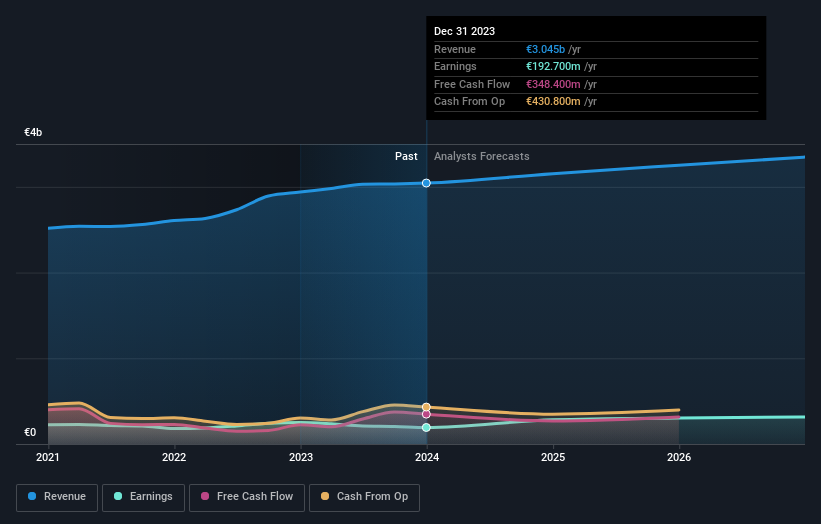
Task: Click the orange Cash From Op data point
Action: pyautogui.click(x=426, y=407)
